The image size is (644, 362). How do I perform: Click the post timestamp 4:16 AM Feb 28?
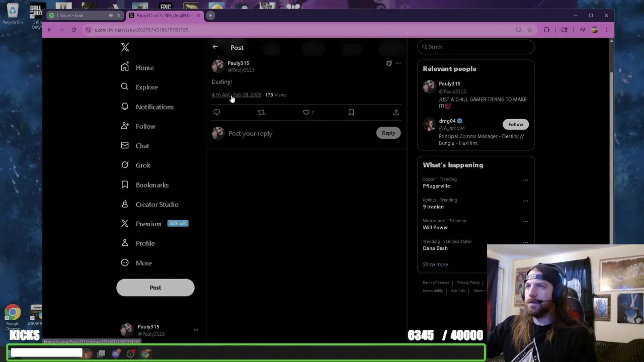(236, 95)
